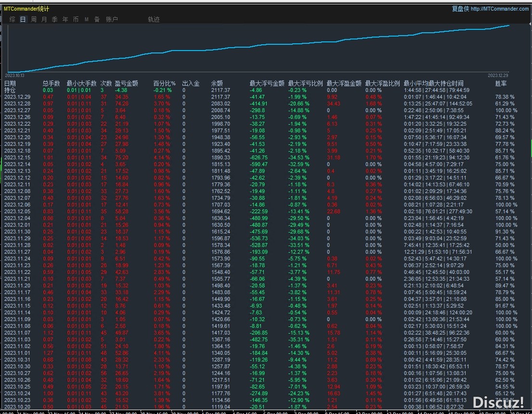This screenshot has height=414, width=532.
Task: Switch to the 综 summary tab
Action: 13,19
